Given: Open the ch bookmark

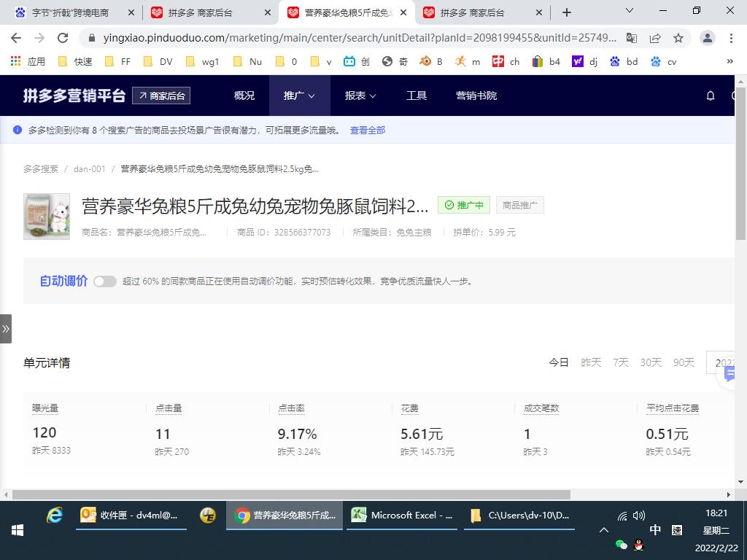Looking at the screenshot, I should [x=506, y=61].
